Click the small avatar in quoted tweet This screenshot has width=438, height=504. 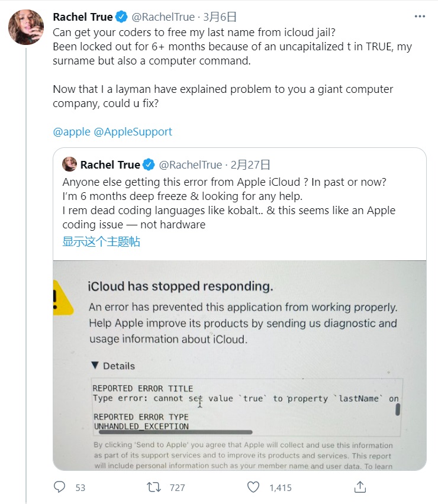click(69, 164)
